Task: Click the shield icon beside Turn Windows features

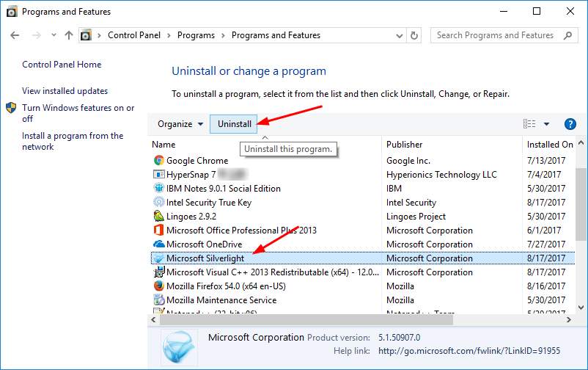Action: pyautogui.click(x=11, y=108)
